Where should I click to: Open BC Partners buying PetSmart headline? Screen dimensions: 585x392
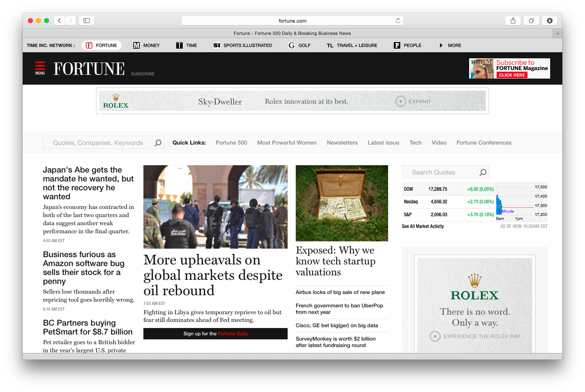[88, 327]
